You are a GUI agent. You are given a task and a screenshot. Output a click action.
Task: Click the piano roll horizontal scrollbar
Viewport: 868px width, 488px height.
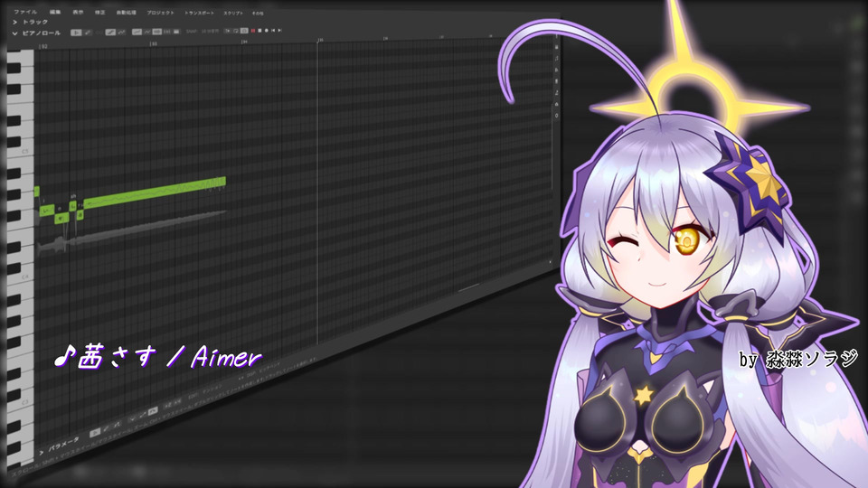tap(469, 286)
